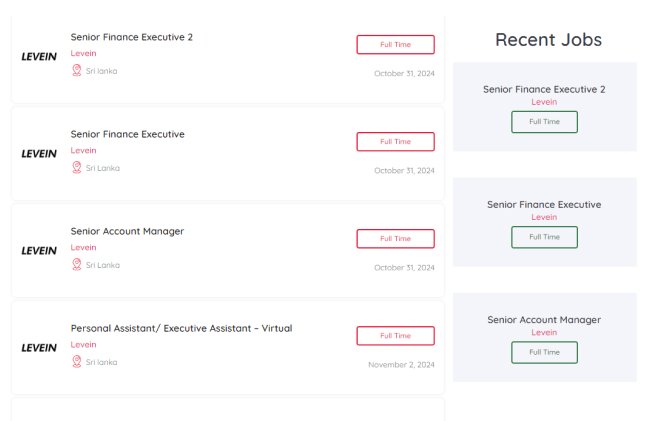Click the Levein logo beside Senior Finance Executive listing

pyautogui.click(x=39, y=154)
